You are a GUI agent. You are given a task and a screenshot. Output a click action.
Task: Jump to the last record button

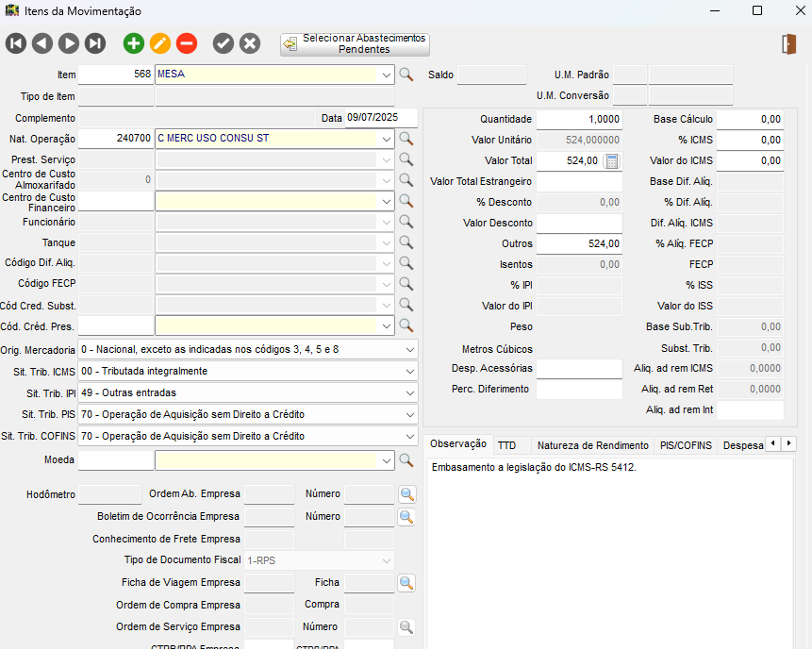[95, 42]
